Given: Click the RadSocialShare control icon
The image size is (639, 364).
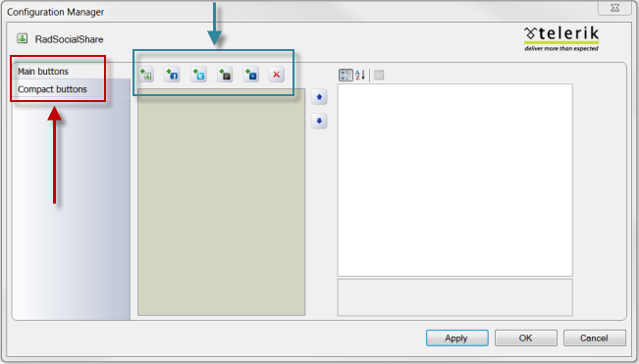Looking at the screenshot, I should (22, 38).
